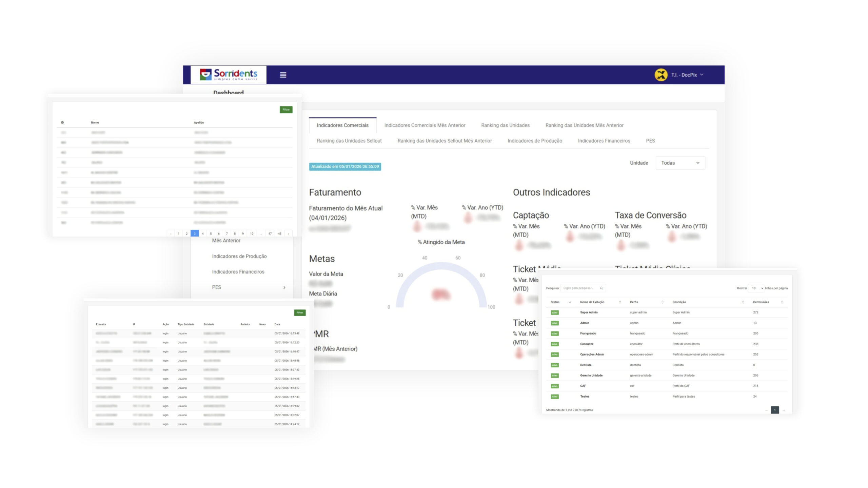Open Indicadores de Produção sidebar link
Image resolution: width=868 pixels, height=488 pixels.
tap(239, 256)
